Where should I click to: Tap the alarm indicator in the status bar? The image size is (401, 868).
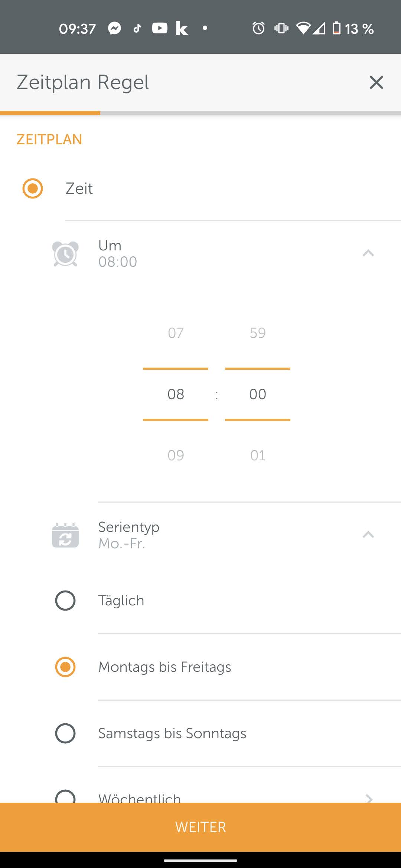258,28
